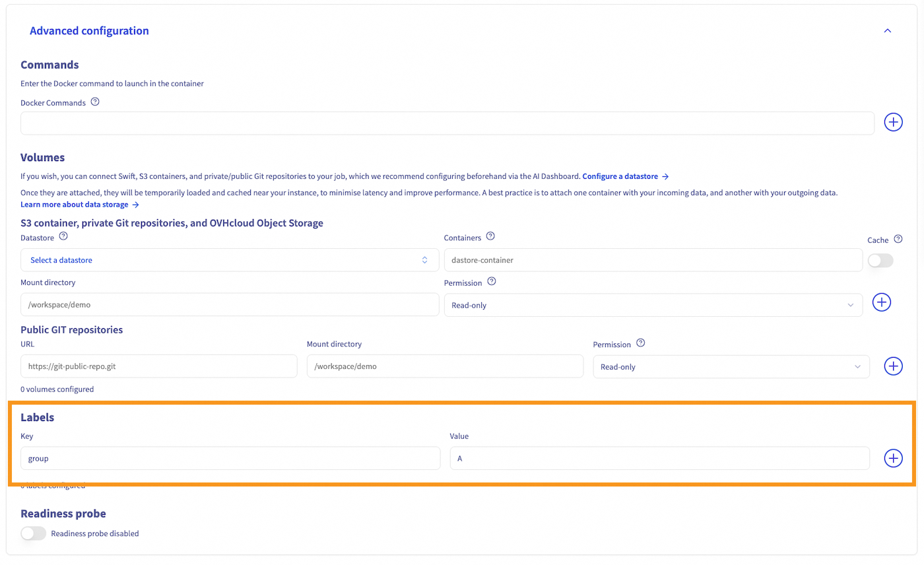Click help icon beside S3 Permission label
The image size is (924, 565).
click(491, 281)
